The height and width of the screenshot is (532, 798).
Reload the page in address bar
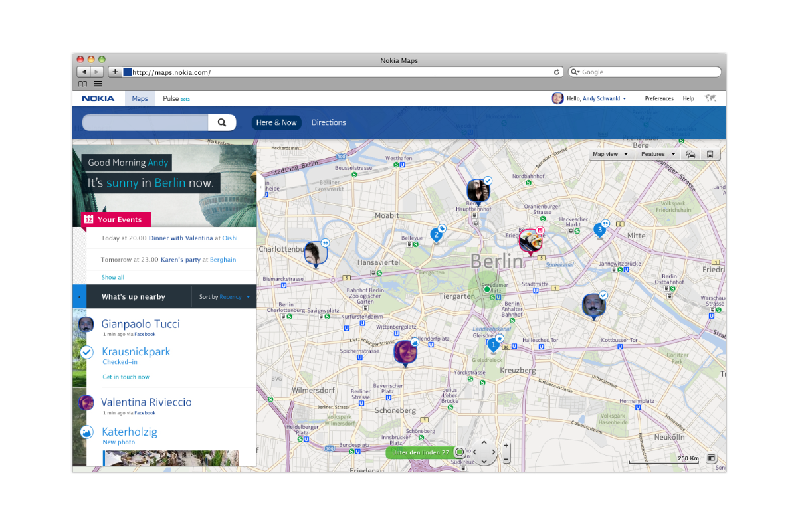(x=557, y=72)
